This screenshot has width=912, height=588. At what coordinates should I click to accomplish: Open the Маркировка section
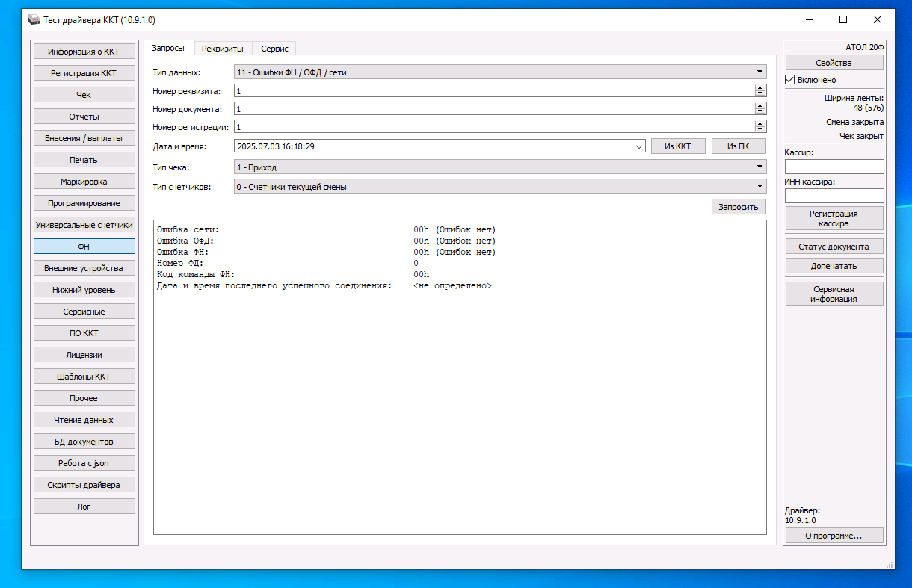[x=84, y=182]
